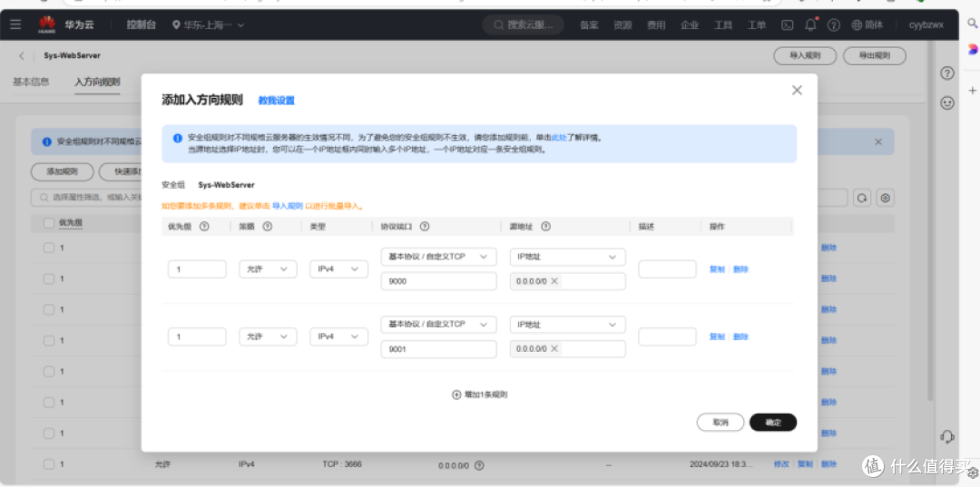This screenshot has width=980, height=487.
Task: Click the location pin for 华东-上海一
Action: point(176,25)
